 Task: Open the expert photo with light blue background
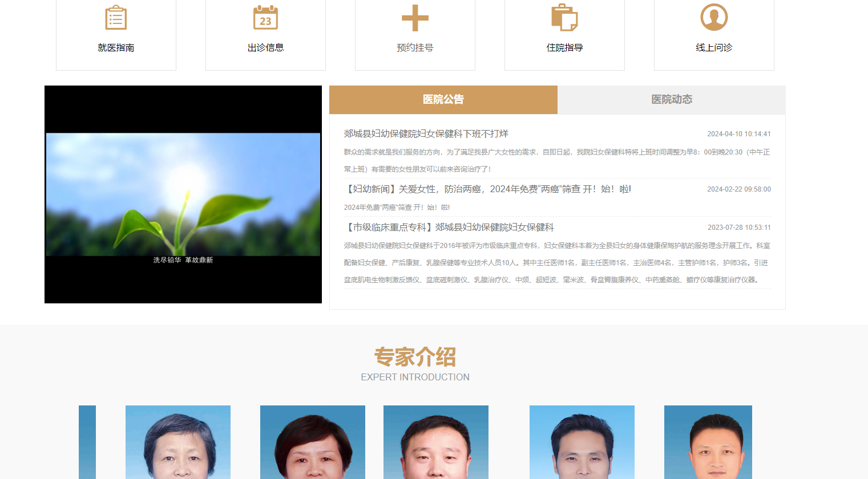[x=582, y=442]
